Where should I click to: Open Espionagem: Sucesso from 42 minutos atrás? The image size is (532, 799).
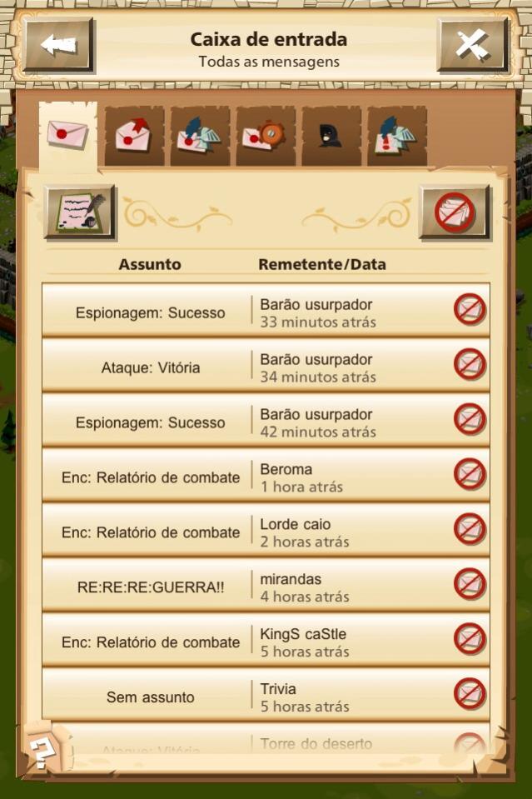point(266,421)
